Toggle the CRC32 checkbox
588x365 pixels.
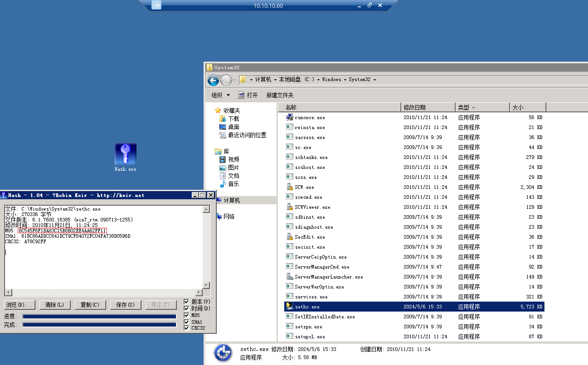point(187,328)
